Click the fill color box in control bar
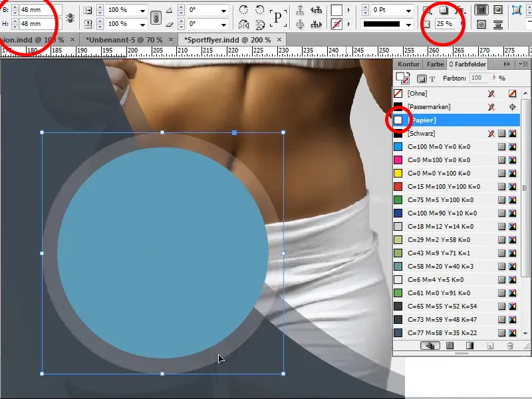This screenshot has width=532, height=399. [336, 10]
